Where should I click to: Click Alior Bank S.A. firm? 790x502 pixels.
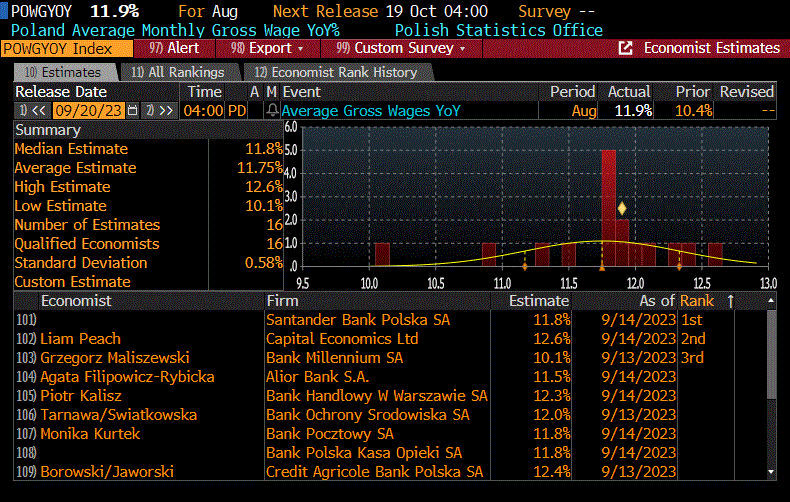pyautogui.click(x=317, y=377)
